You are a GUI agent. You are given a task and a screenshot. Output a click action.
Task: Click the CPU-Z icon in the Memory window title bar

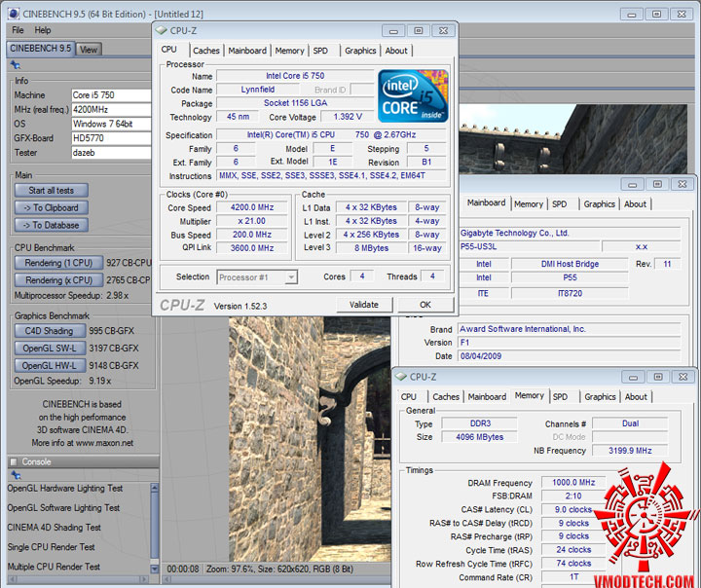400,377
